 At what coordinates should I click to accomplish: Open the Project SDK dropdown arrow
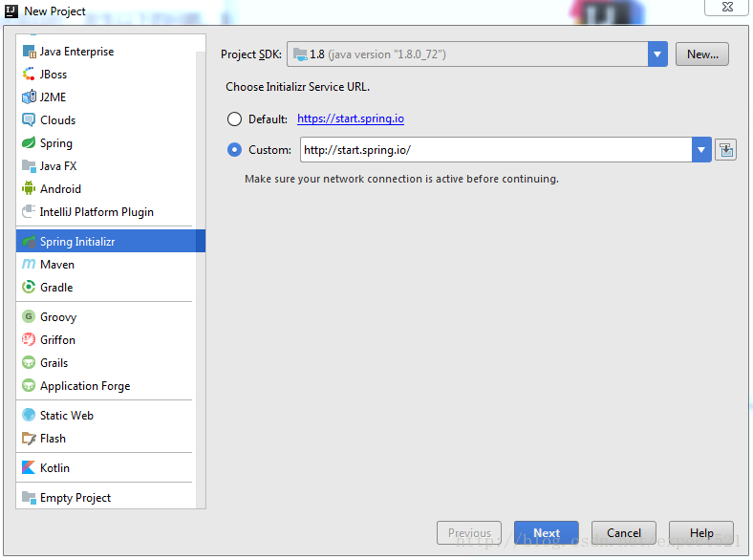pos(657,54)
